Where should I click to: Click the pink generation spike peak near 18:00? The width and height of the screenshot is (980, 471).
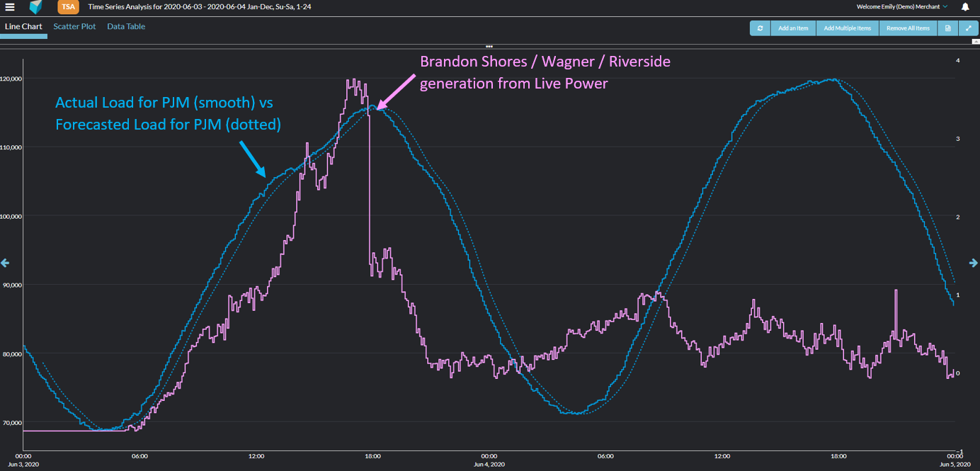coord(353,81)
